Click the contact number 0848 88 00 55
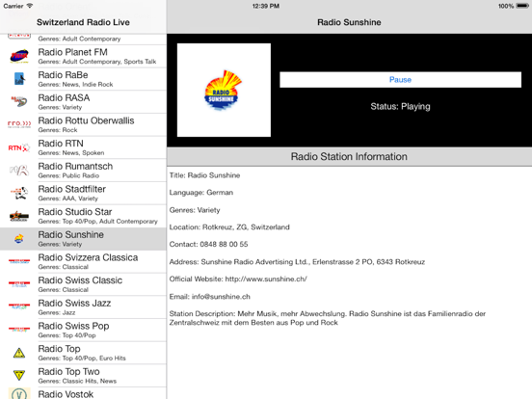 coord(224,244)
